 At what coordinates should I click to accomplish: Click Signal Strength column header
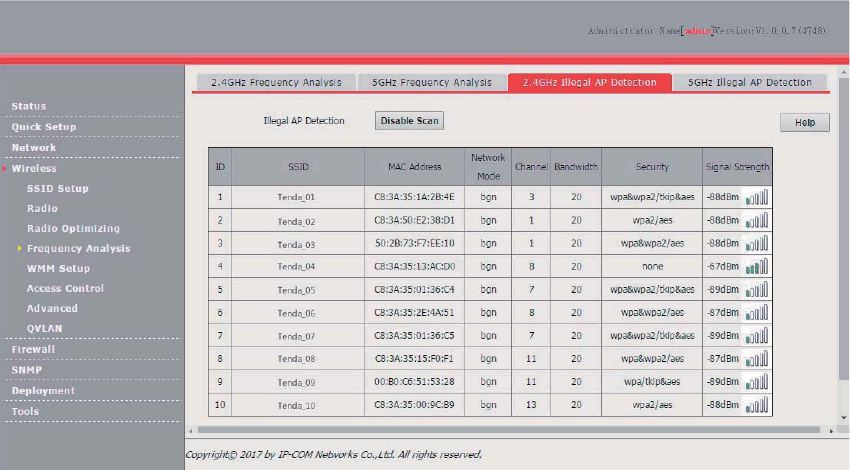pos(737,167)
